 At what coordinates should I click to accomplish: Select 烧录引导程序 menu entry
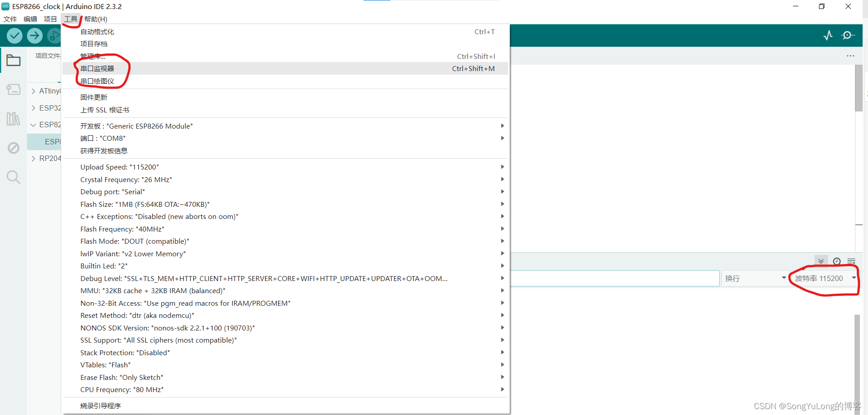[x=285, y=406]
